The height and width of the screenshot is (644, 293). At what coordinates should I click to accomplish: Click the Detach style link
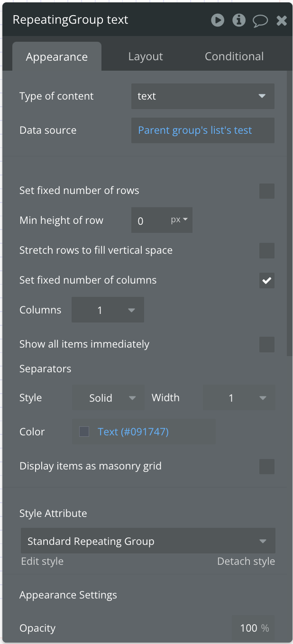click(246, 561)
